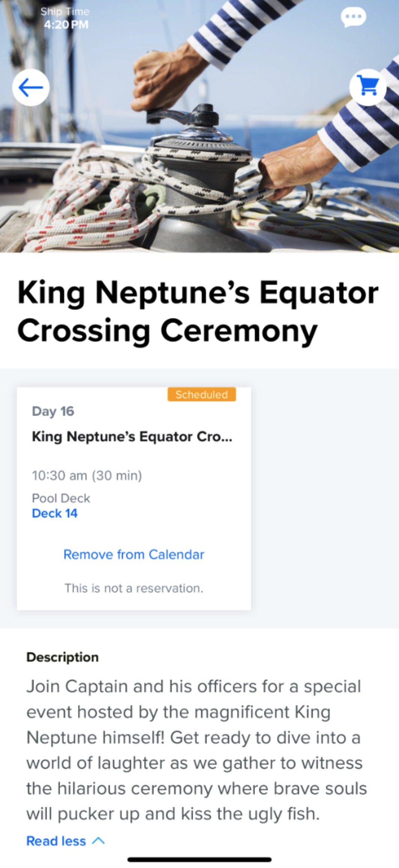Click Remove from Calendar link

click(134, 554)
